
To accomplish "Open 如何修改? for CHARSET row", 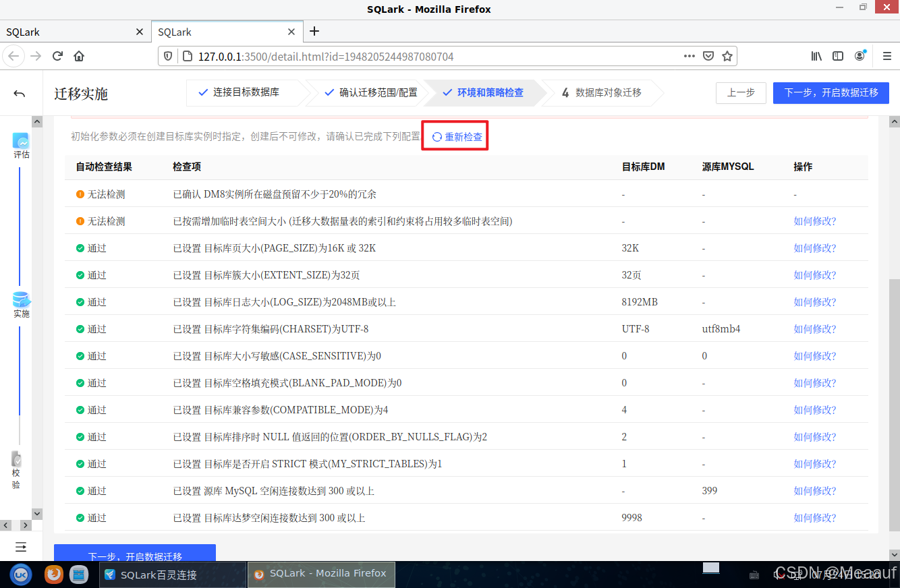I will pyautogui.click(x=814, y=329).
